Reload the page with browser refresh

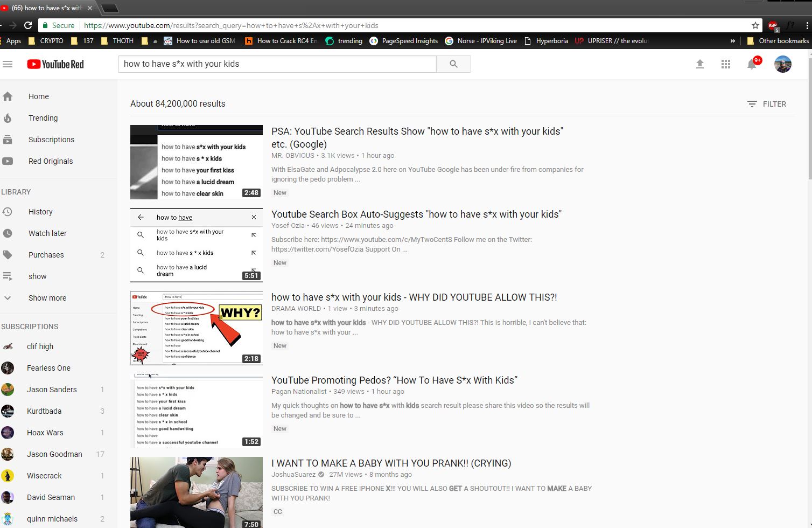[28, 25]
